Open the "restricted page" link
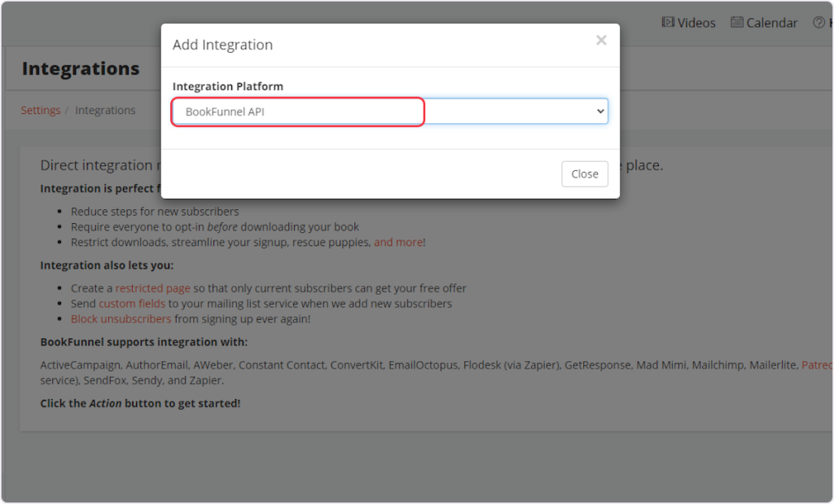 [152, 288]
